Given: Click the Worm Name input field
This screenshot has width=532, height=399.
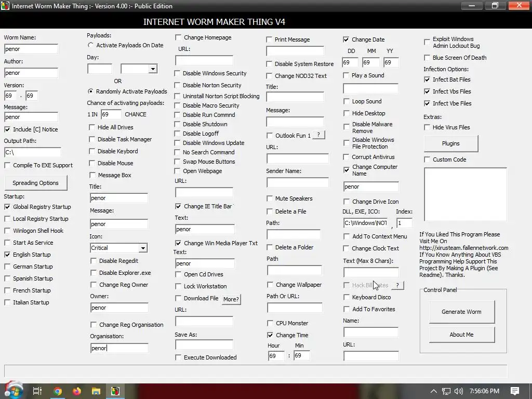Looking at the screenshot, I should point(31,49).
